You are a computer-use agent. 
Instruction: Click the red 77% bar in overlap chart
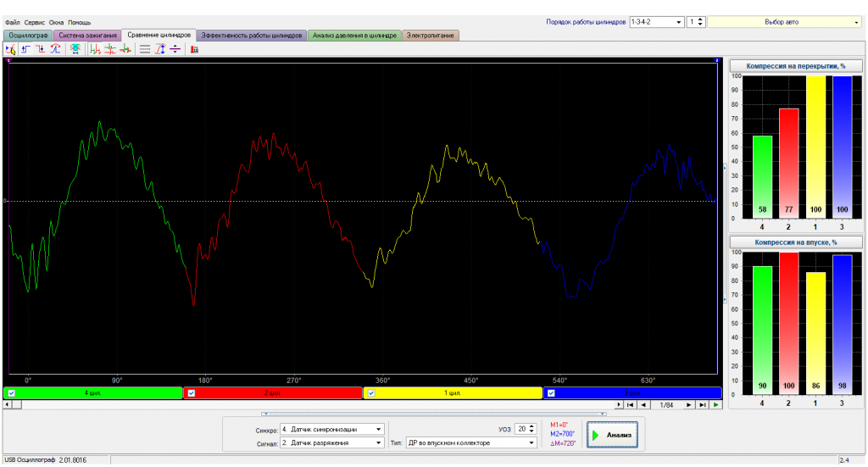coord(789,164)
